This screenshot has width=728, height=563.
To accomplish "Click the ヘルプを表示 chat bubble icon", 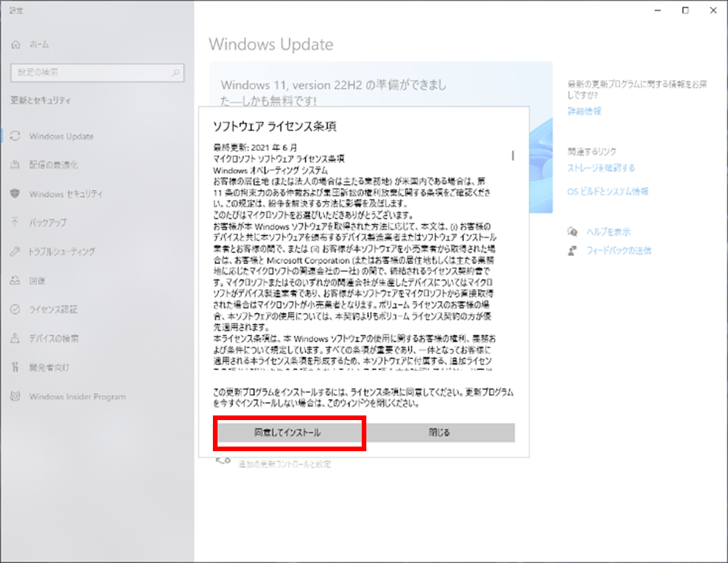I will 573,232.
